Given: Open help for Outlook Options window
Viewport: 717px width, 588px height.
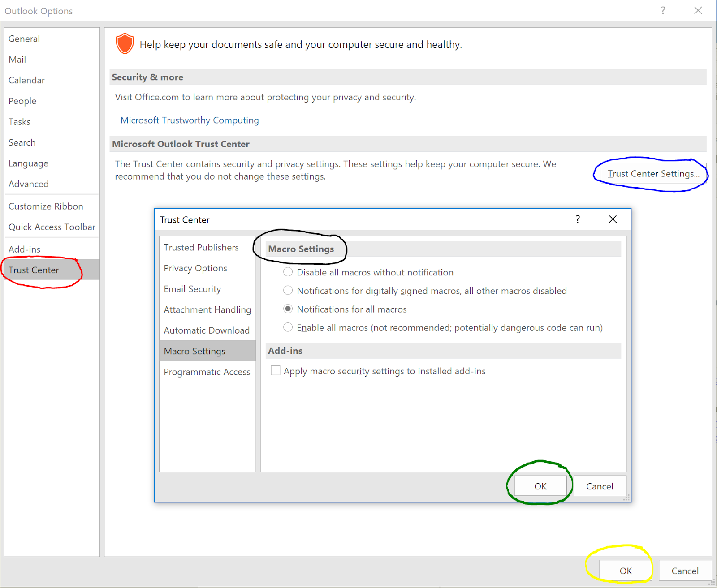Looking at the screenshot, I should click(663, 11).
